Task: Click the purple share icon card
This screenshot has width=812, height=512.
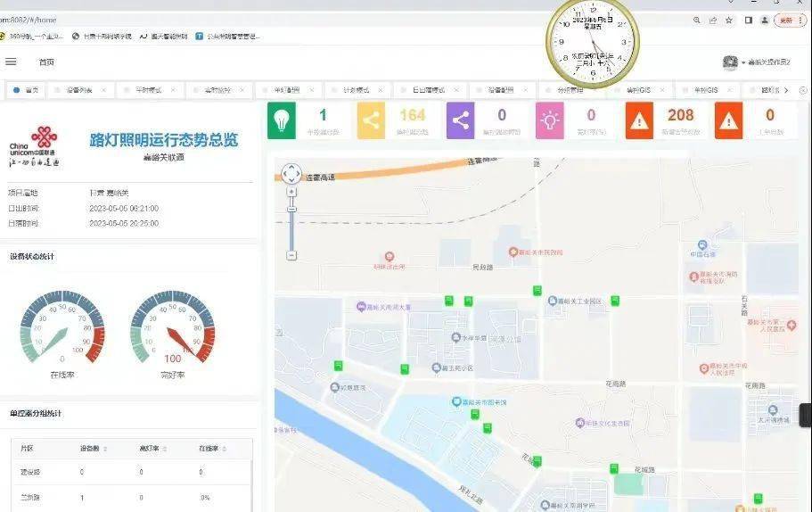Action: tap(460, 121)
